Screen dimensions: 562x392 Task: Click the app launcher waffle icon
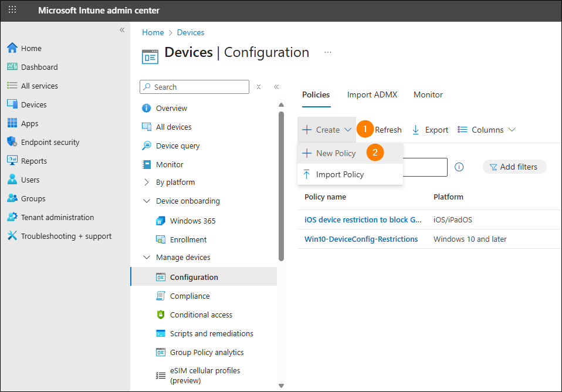pyautogui.click(x=12, y=10)
